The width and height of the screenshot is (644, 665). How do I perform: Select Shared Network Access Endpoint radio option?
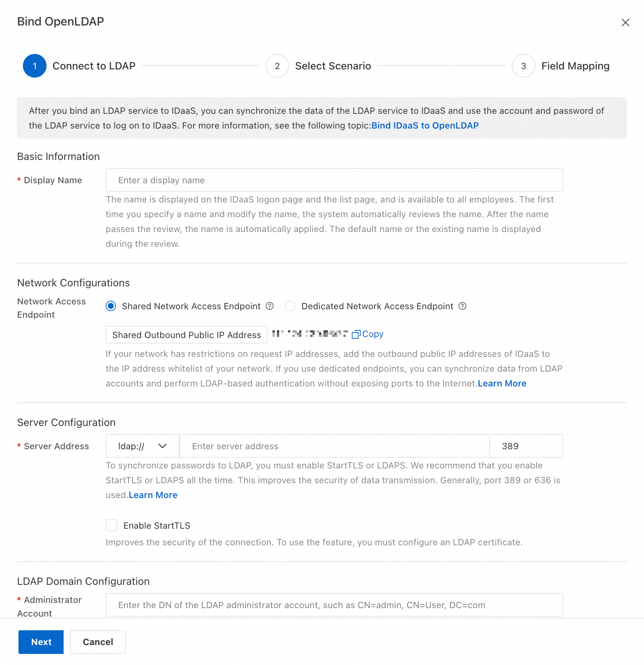point(111,306)
